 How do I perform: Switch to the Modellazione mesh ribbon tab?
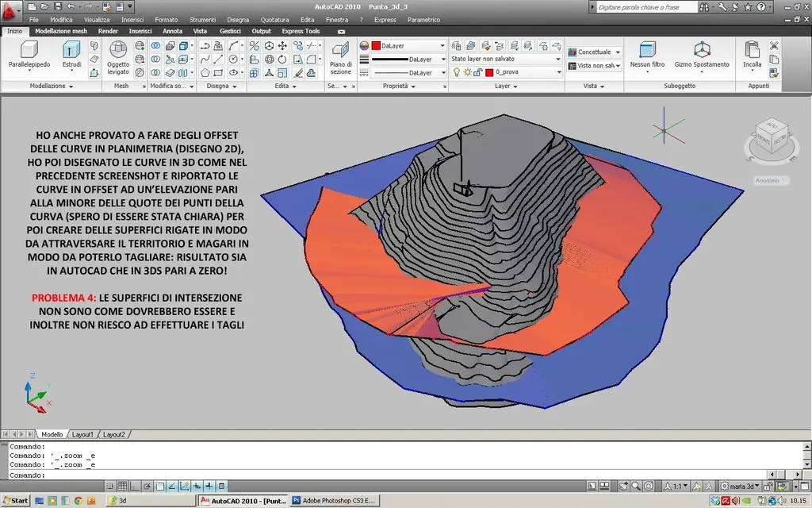pos(61,31)
